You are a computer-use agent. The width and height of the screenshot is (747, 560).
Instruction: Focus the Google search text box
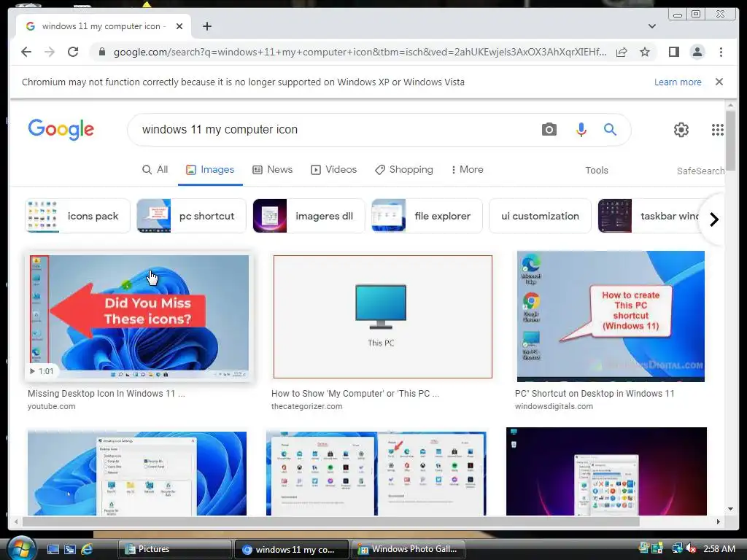point(333,130)
